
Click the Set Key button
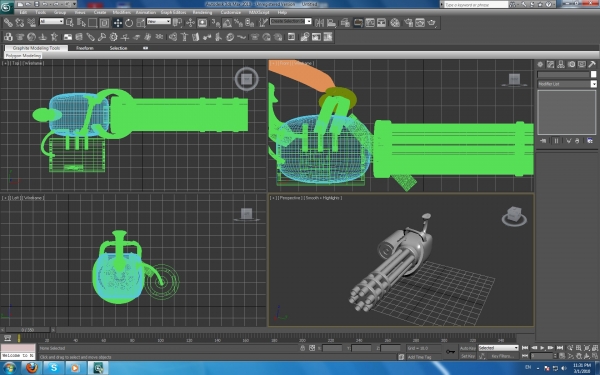click(x=468, y=356)
